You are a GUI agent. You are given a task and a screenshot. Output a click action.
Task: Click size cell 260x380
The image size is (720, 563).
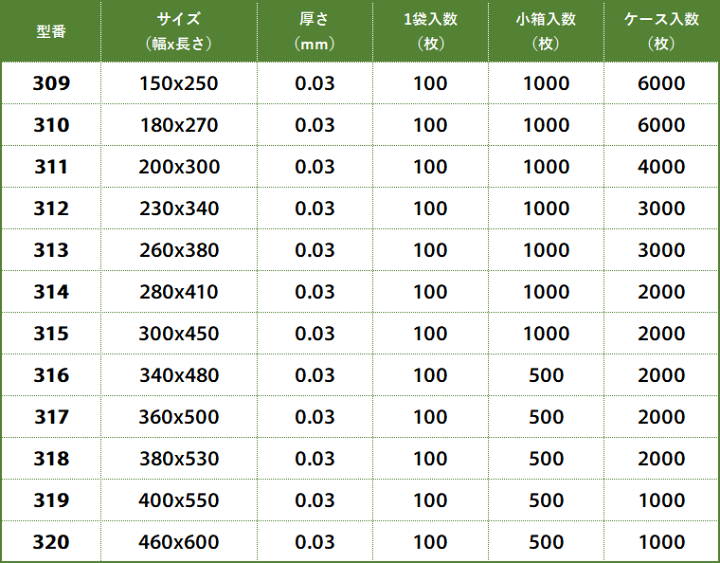[x=179, y=250]
